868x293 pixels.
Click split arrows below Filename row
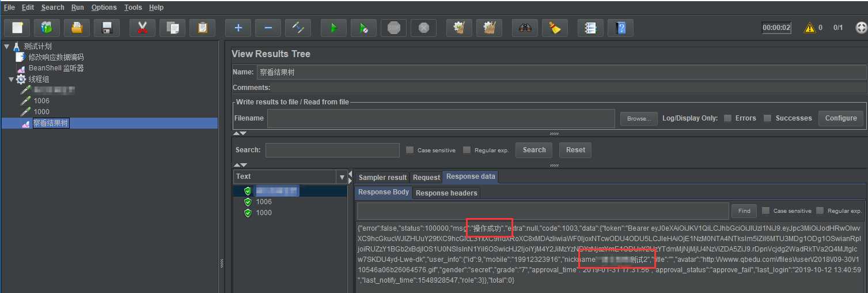239,133
